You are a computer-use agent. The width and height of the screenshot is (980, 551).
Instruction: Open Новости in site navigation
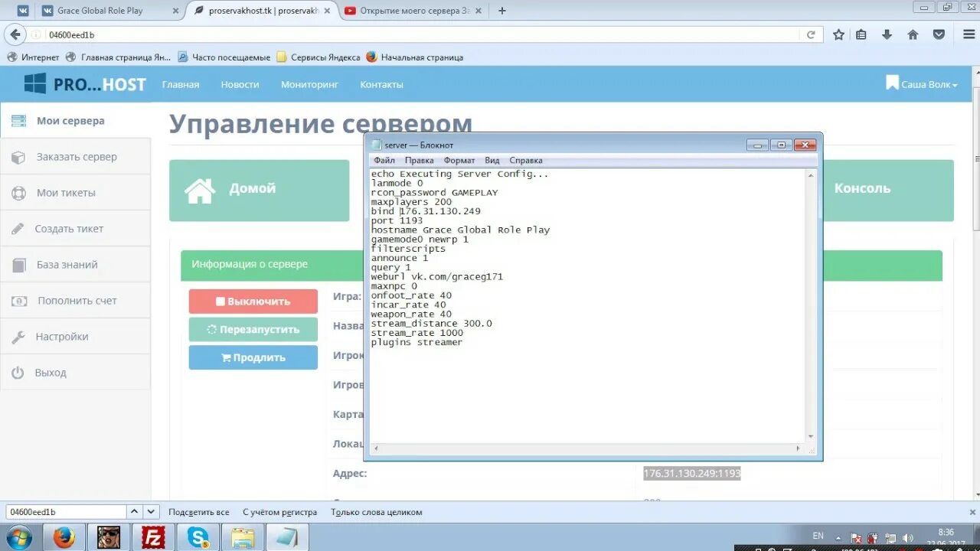coord(240,84)
